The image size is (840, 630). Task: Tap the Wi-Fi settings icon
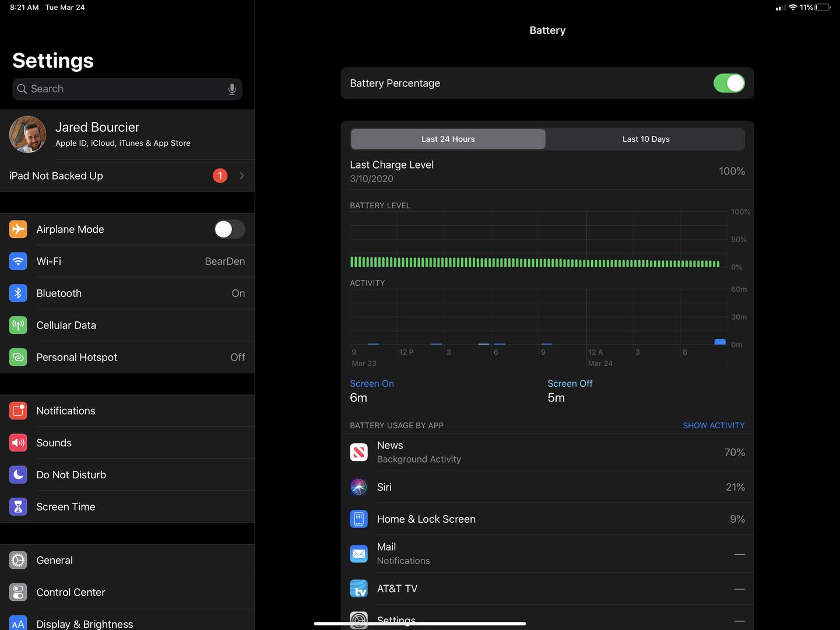coord(18,261)
